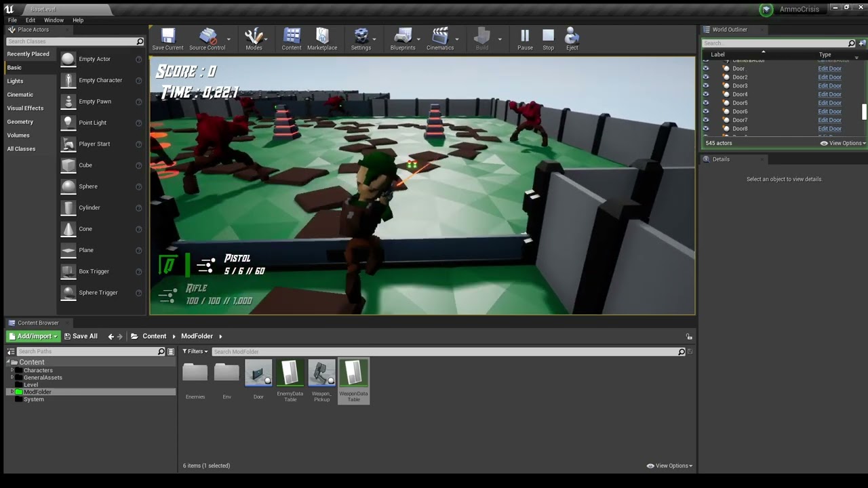This screenshot has width=868, height=488.
Task: Click the World Outliner scrollbar
Action: pos(864,111)
